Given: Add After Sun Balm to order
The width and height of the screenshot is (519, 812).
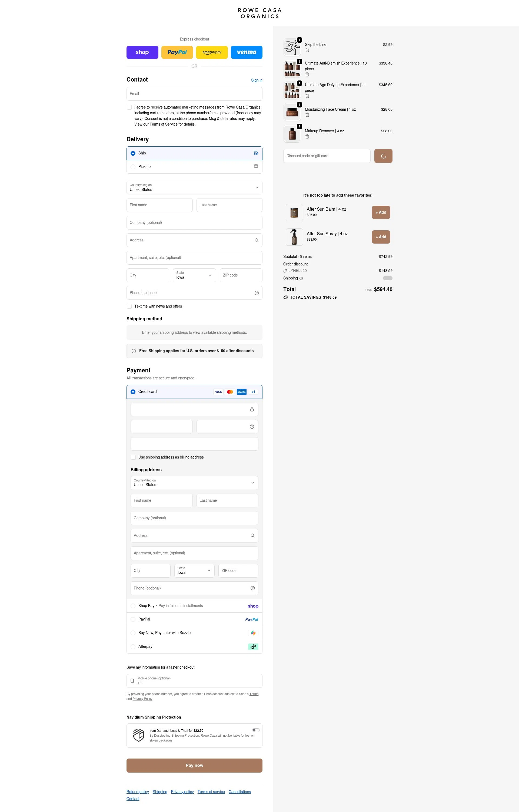Looking at the screenshot, I should tap(381, 213).
